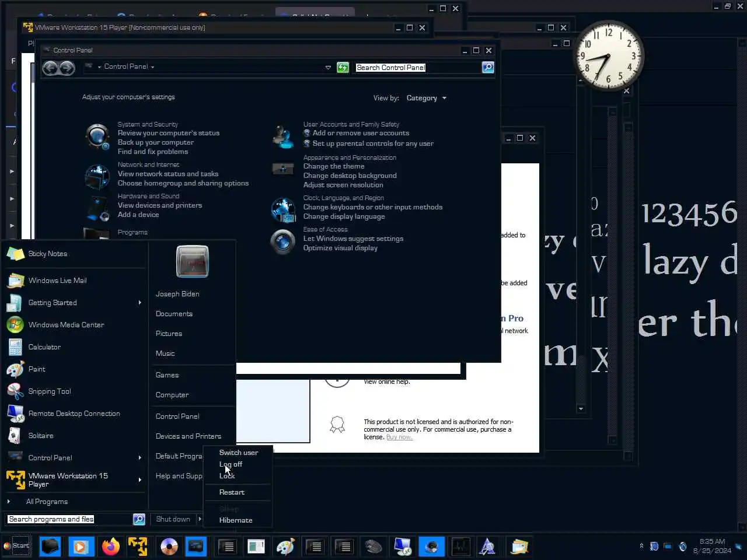This screenshot has width=747, height=560.
Task: Open address bar history dropdown
Action: coord(328,68)
